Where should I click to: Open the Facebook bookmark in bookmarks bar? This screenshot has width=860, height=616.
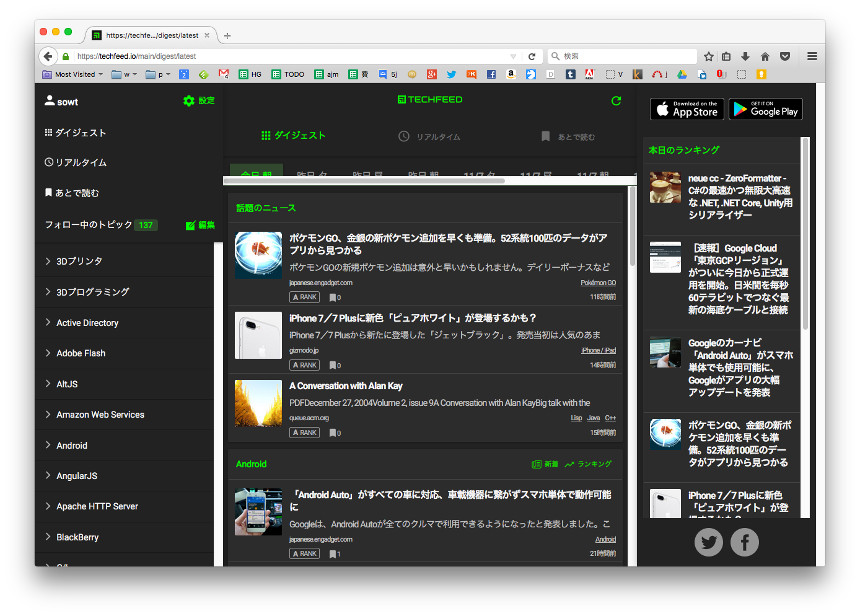click(x=491, y=74)
